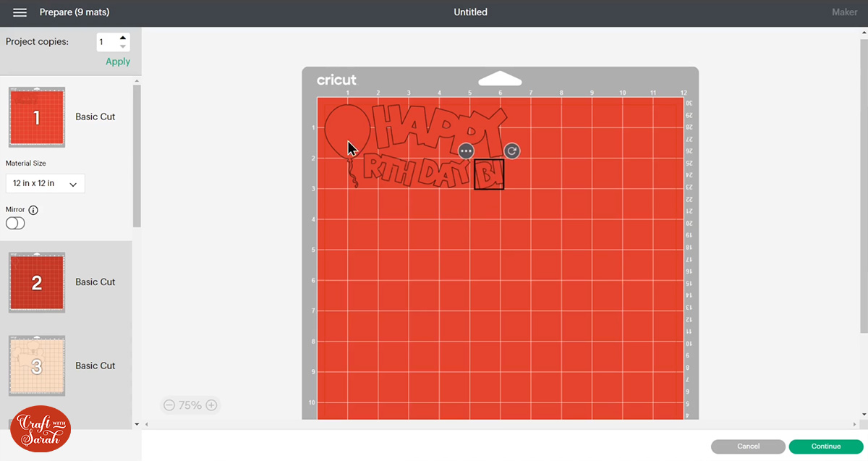Select mat 1 thumbnail

[x=37, y=117]
